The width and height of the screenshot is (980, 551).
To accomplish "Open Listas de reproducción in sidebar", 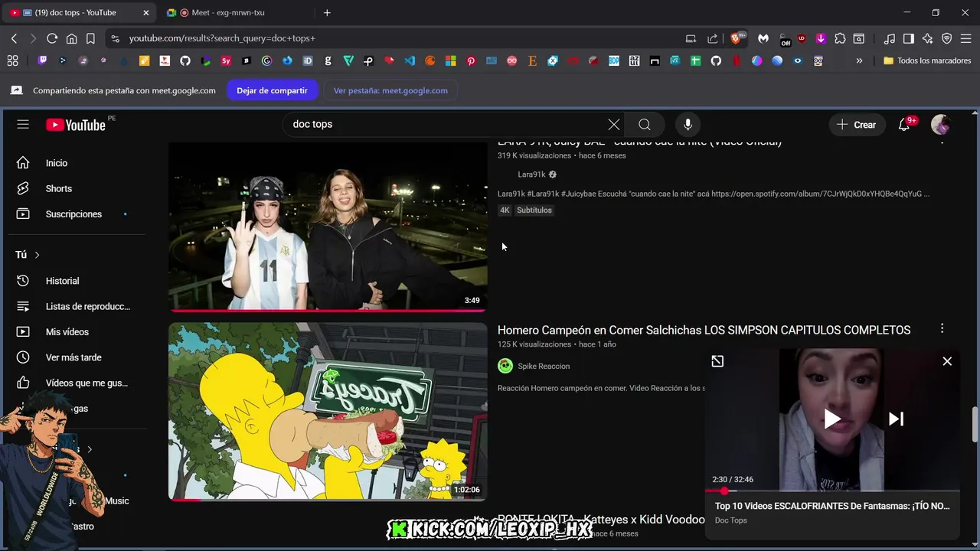I will point(77,306).
